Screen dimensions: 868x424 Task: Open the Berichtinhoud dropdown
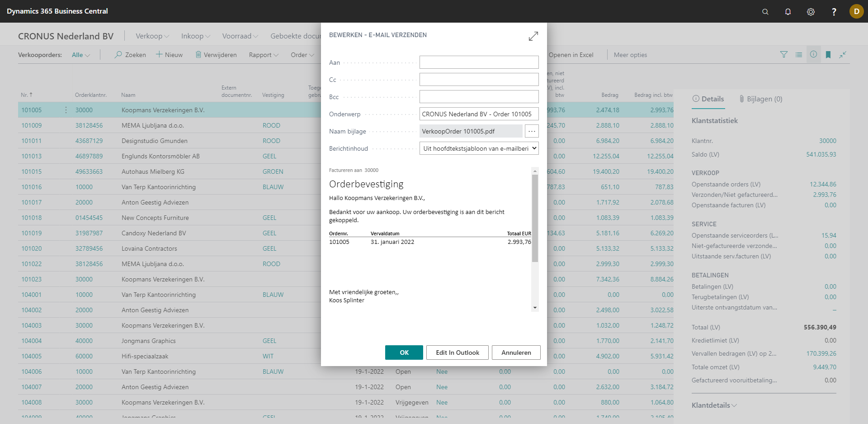pyautogui.click(x=479, y=148)
